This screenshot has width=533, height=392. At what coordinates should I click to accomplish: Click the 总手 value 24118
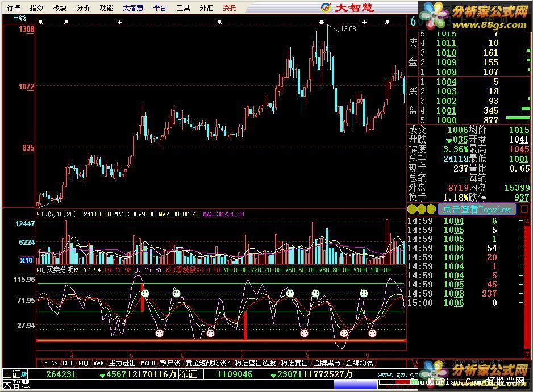456,159
